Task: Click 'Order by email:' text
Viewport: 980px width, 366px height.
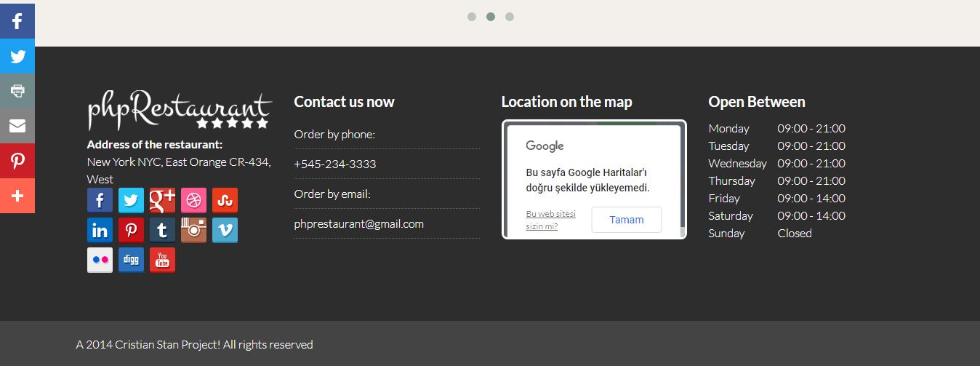Action: coord(332,194)
